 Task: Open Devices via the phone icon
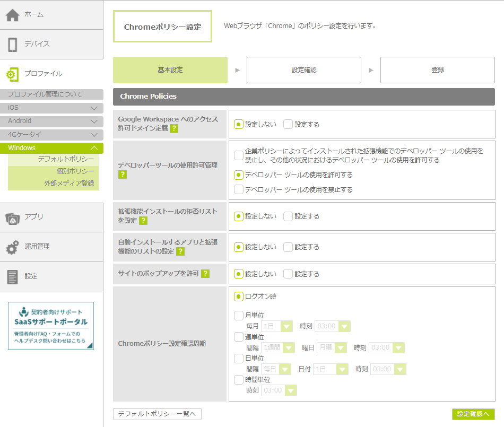[13, 45]
